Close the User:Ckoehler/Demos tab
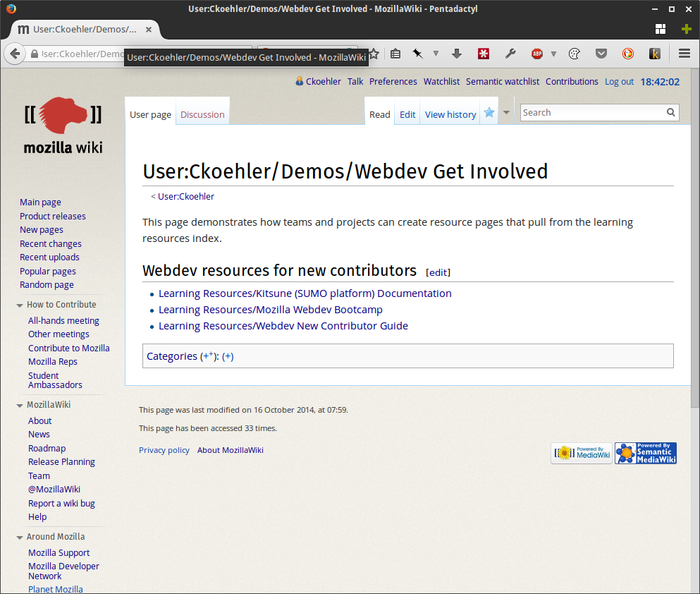Screen dimensions: 700x594 [x=149, y=30]
